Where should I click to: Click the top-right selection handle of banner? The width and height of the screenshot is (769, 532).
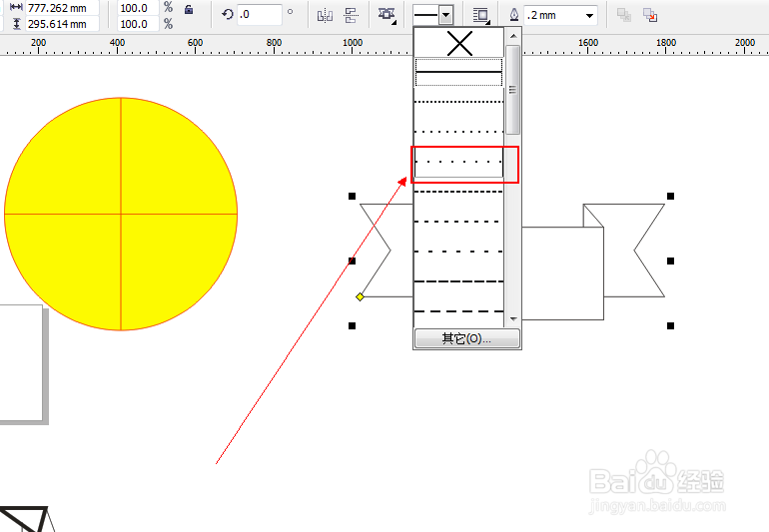point(670,196)
